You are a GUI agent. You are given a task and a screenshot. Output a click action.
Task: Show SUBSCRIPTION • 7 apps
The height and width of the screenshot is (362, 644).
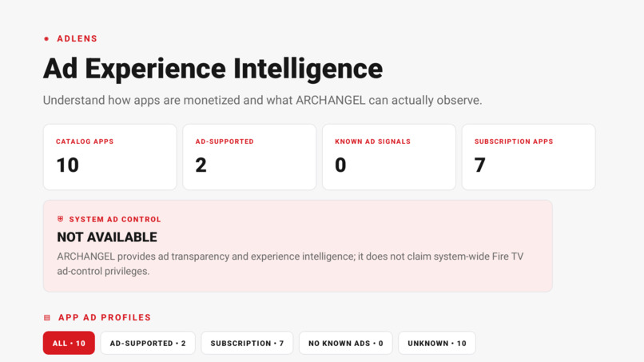tap(247, 343)
